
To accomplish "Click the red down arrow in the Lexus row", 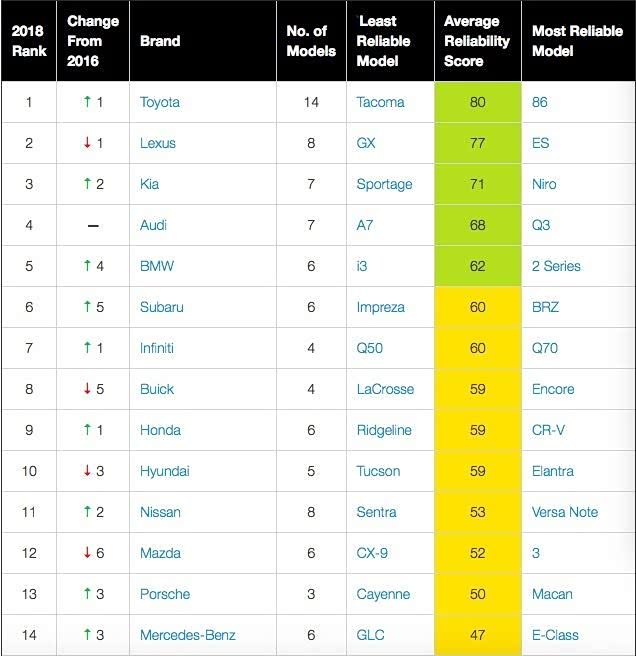I will pyautogui.click(x=86, y=143).
